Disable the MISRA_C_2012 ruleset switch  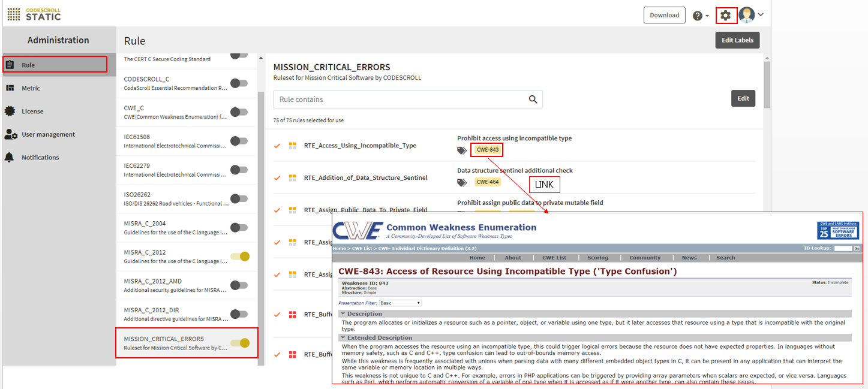241,257
